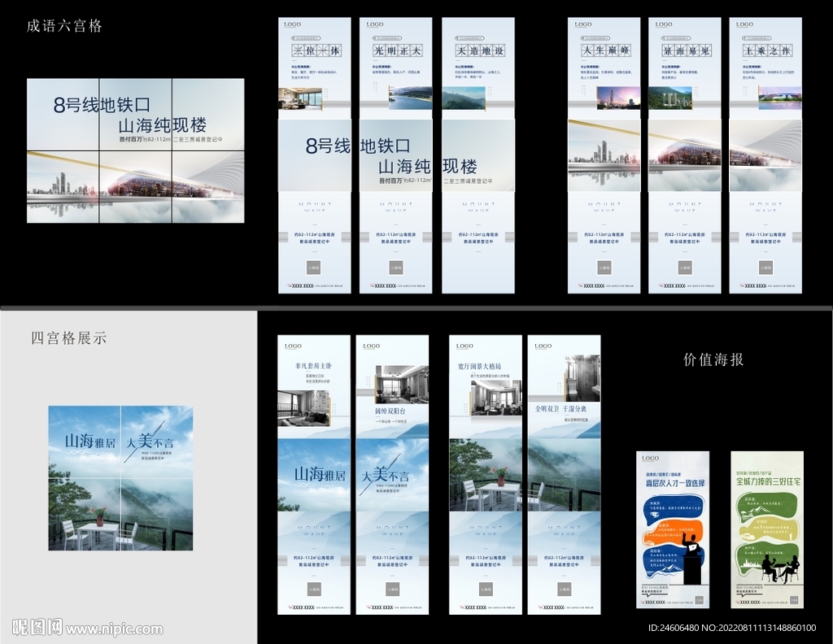Click the mountain doodle inside green speech bubble
833x644 pixels.
click(x=757, y=508)
